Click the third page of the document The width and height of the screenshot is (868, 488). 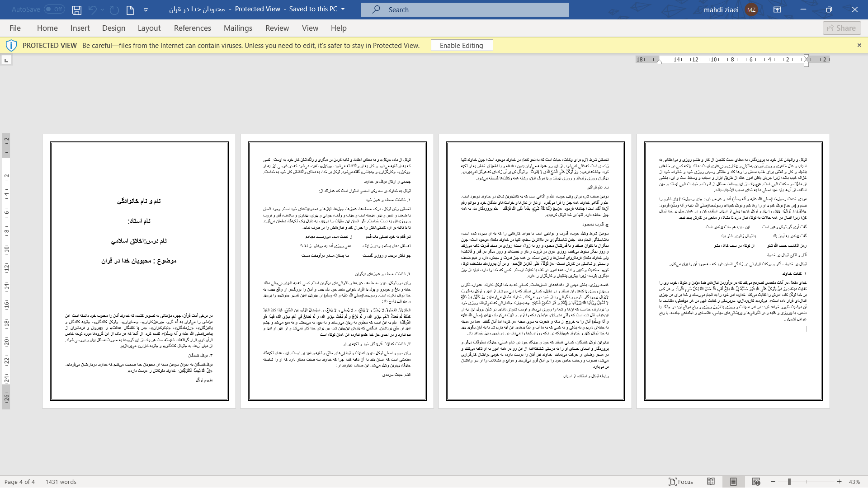pyautogui.click(x=535, y=271)
